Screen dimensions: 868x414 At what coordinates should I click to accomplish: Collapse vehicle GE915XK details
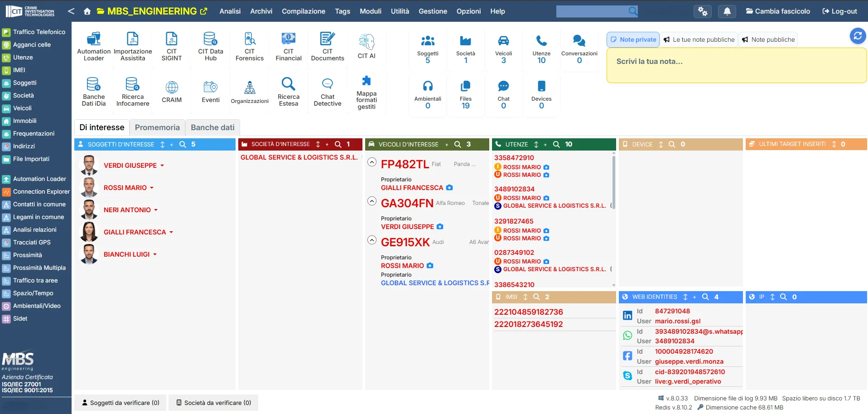[x=372, y=240]
